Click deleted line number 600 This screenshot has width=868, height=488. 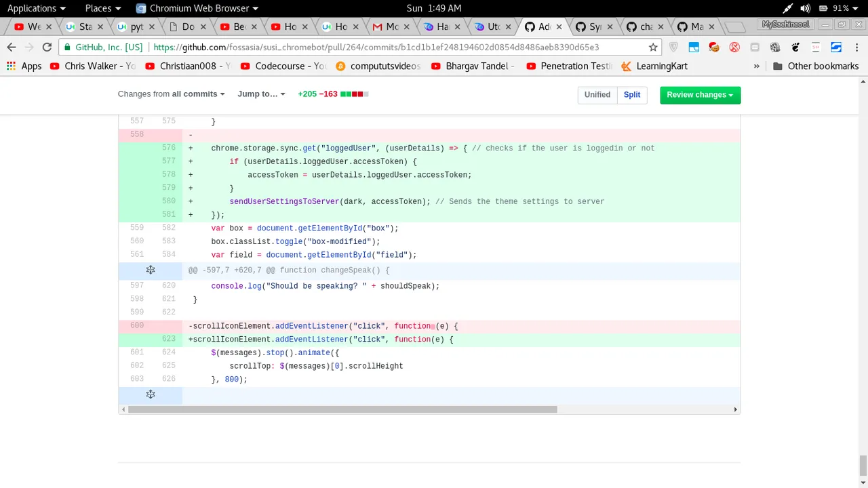point(136,325)
